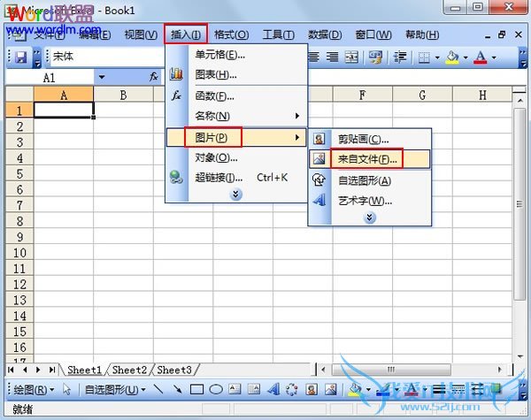The image size is (531, 420).
Task: Open the Borders dropdown arrow
Action: [x=437, y=57]
